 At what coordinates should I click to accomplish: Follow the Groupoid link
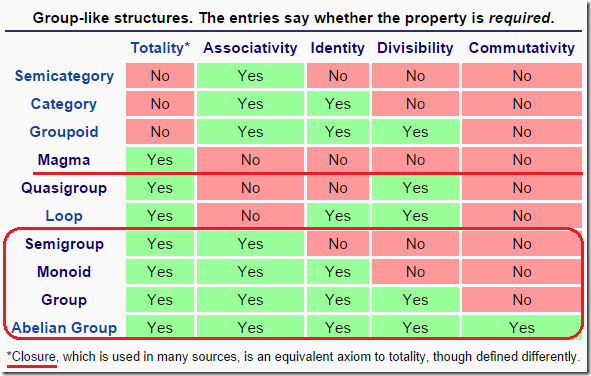64,132
